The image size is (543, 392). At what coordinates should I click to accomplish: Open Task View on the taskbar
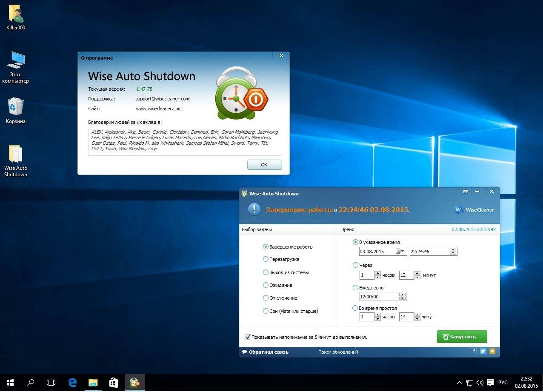(x=51, y=383)
